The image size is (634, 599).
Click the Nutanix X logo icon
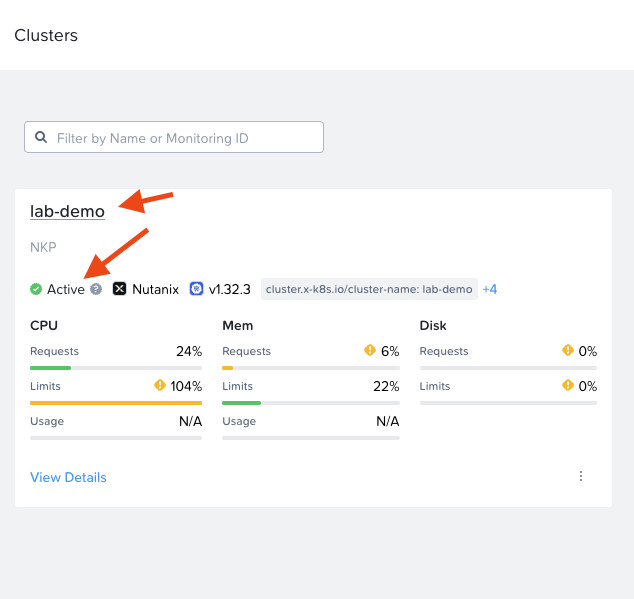pos(119,289)
